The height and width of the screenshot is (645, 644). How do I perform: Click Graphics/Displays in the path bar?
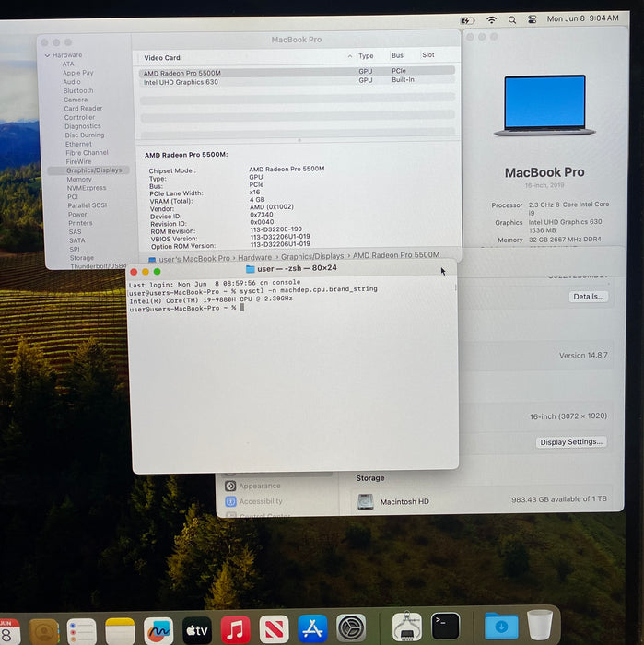tap(312, 256)
